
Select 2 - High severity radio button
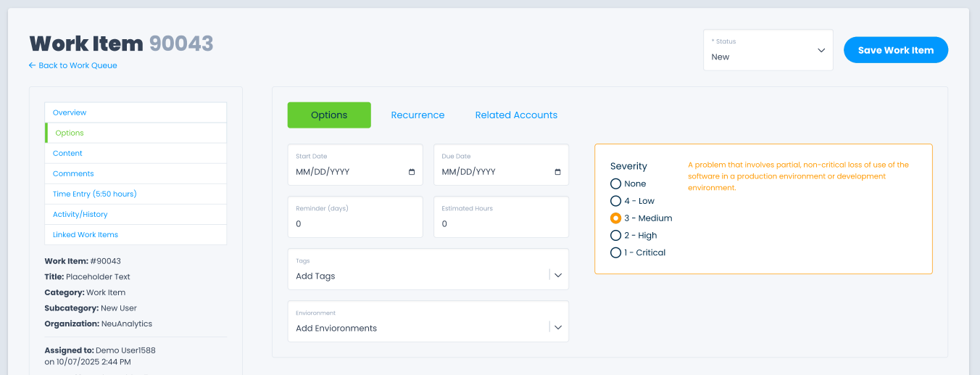[x=616, y=235]
